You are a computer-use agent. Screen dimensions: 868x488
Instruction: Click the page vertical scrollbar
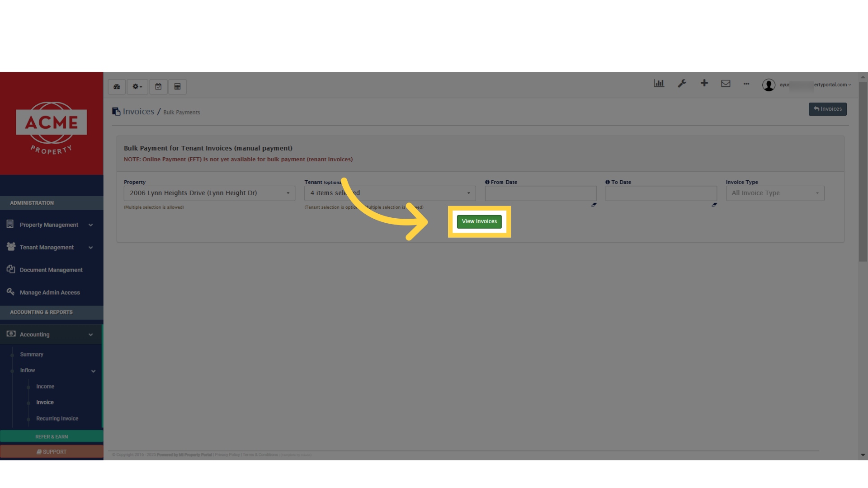863,172
